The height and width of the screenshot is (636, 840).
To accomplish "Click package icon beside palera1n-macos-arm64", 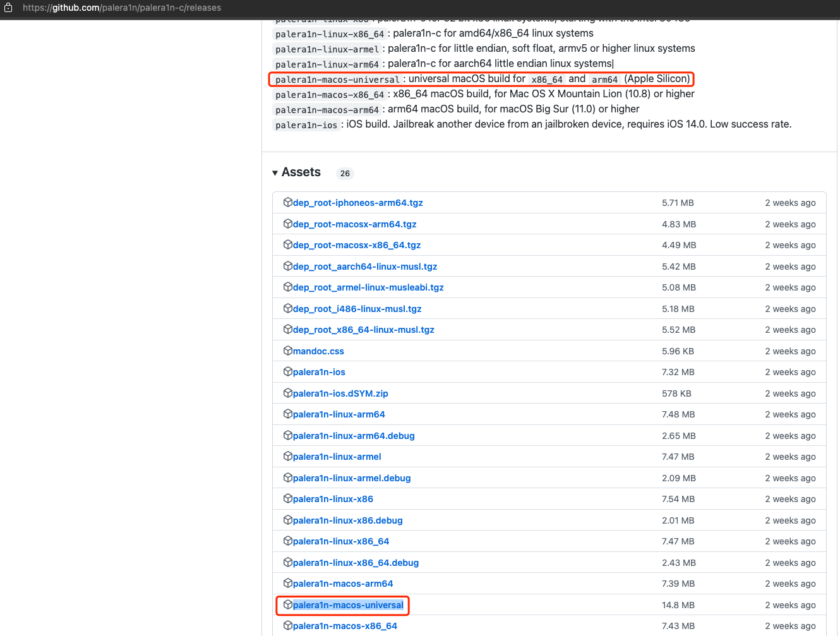I will pos(288,583).
